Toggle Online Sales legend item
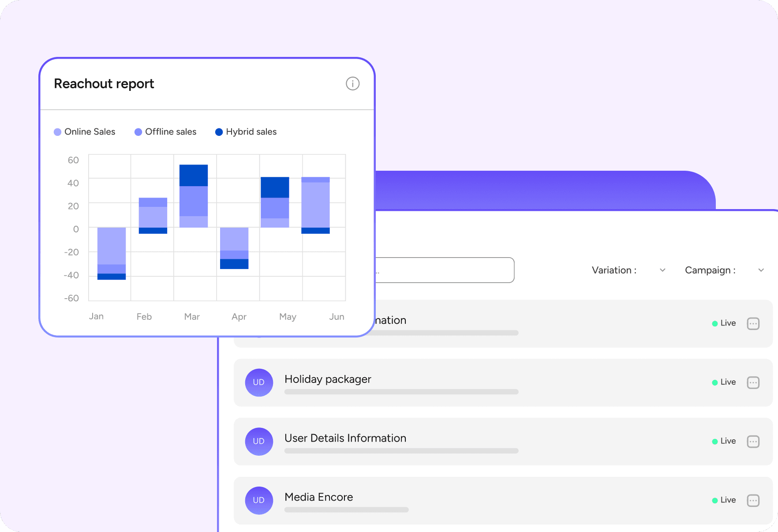 click(84, 132)
